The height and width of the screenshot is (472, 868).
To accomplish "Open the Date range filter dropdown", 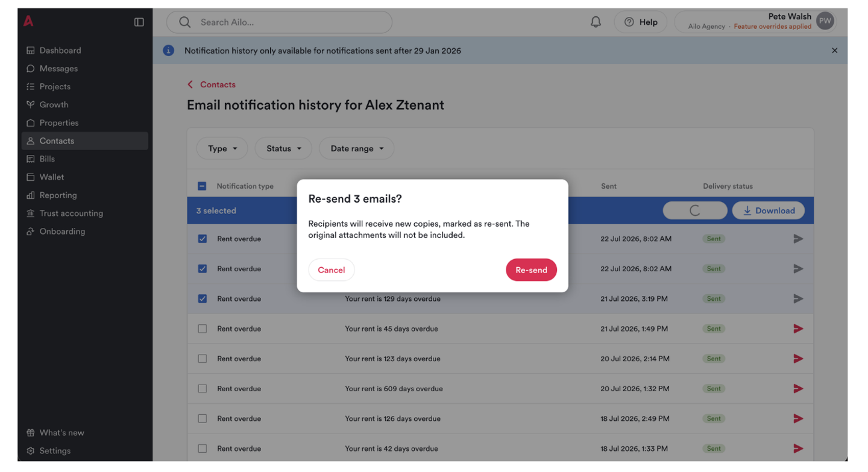I will (357, 148).
